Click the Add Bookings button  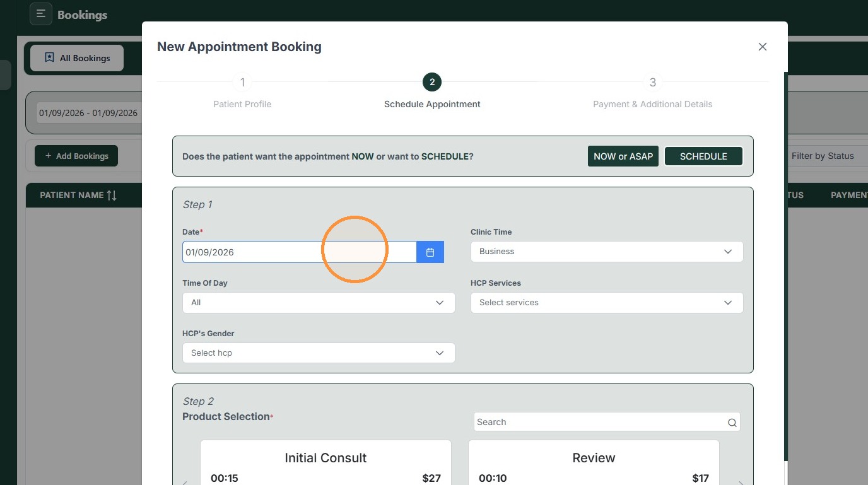pos(76,156)
